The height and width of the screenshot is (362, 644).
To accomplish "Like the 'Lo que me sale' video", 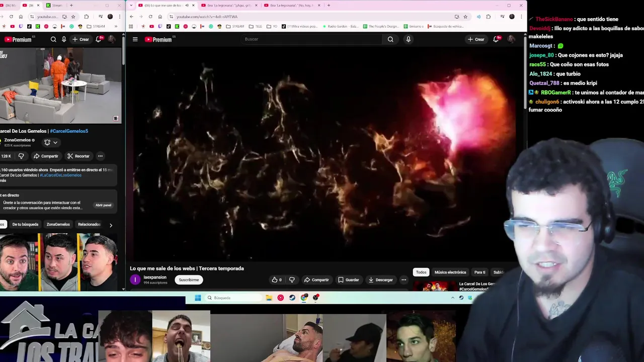I will click(x=276, y=280).
